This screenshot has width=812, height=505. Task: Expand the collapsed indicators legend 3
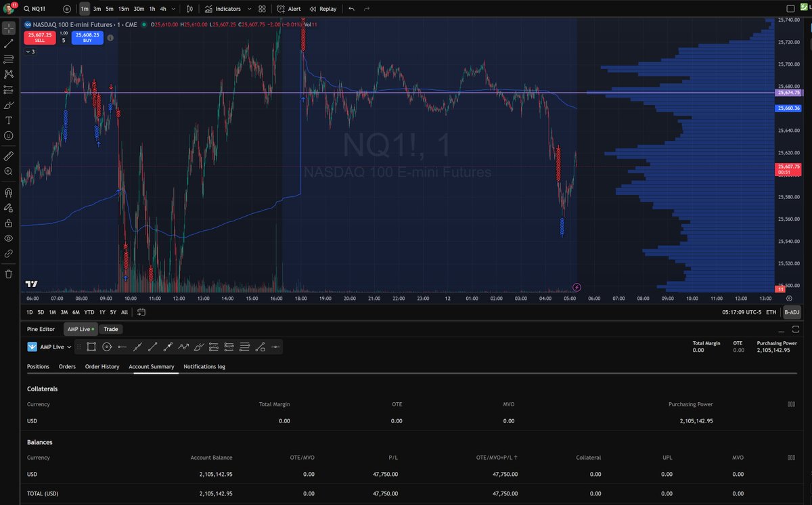(x=30, y=51)
